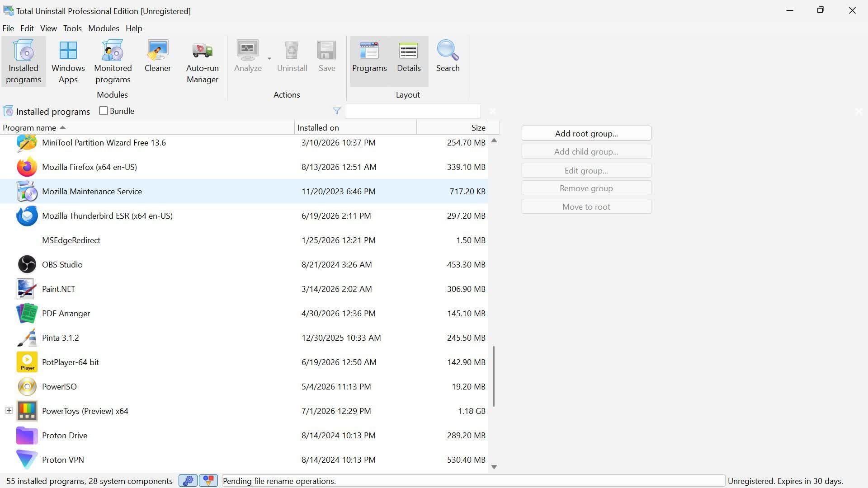The image size is (868, 488).
Task: Sort by Installed on column header
Action: pyautogui.click(x=355, y=128)
